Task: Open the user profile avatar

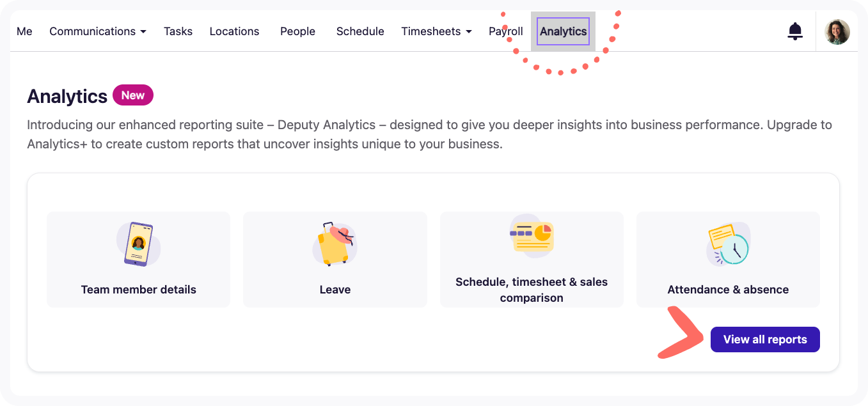Action: (x=837, y=32)
